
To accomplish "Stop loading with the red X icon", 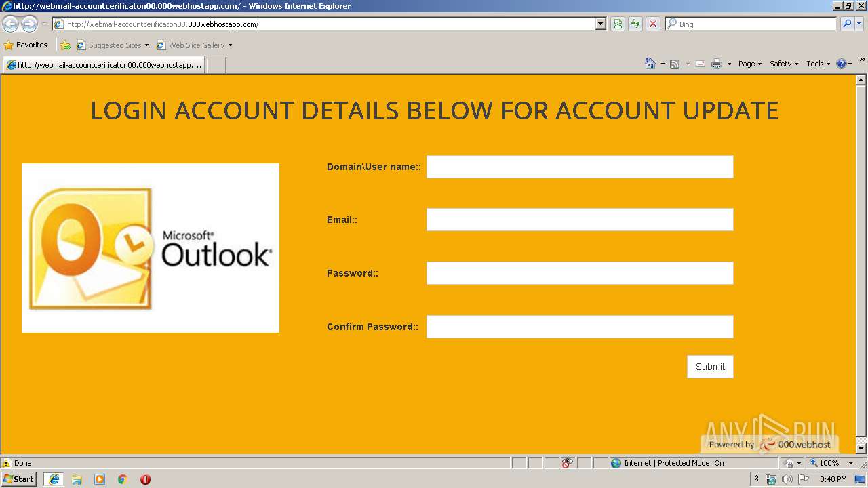I will [653, 24].
